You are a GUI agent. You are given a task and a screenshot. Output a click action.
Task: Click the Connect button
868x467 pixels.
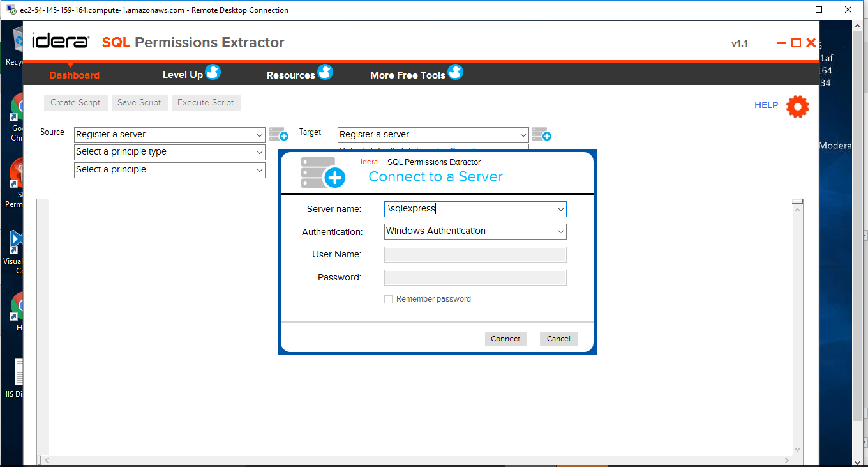click(505, 338)
